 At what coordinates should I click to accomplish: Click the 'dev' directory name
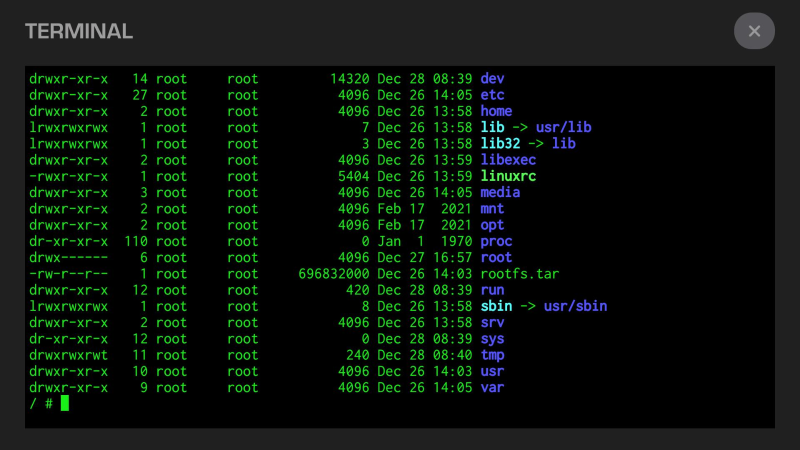(x=492, y=79)
